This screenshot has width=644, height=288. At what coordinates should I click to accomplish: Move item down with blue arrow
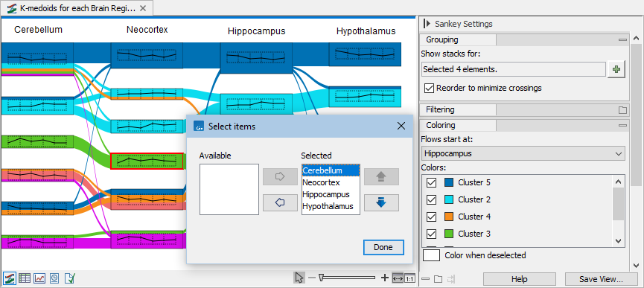click(381, 202)
